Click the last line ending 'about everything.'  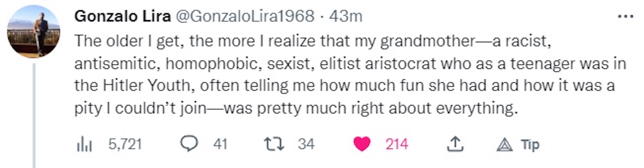click(296, 108)
